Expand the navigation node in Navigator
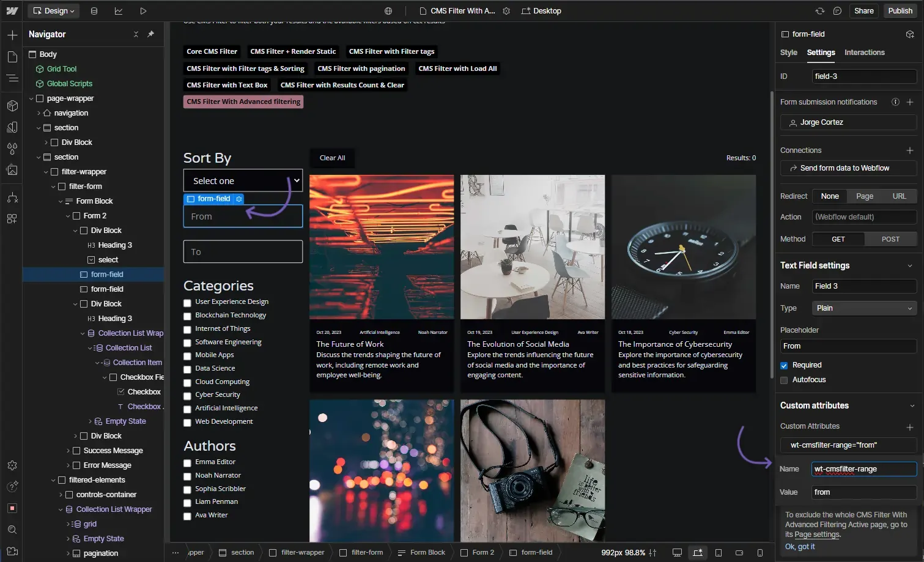924x562 pixels. pos(39,113)
